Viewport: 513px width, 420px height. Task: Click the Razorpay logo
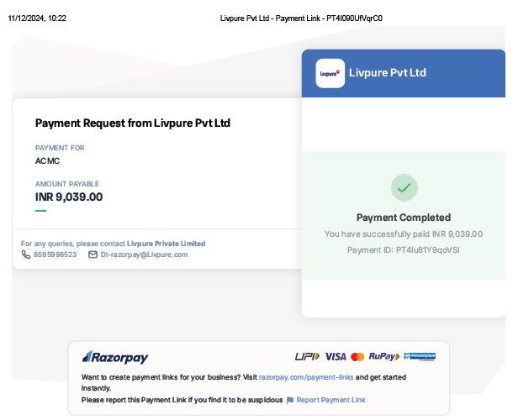(x=115, y=357)
